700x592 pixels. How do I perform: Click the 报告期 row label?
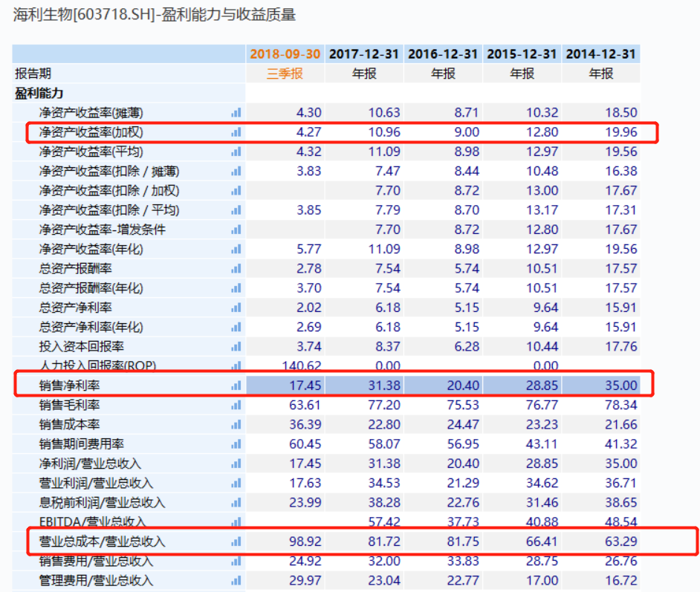pos(33,73)
